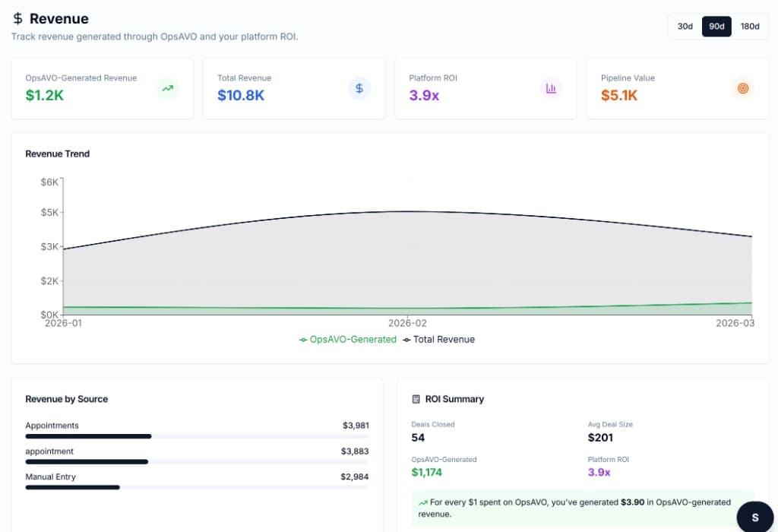Select the 90d time range toggle

pyautogui.click(x=716, y=26)
